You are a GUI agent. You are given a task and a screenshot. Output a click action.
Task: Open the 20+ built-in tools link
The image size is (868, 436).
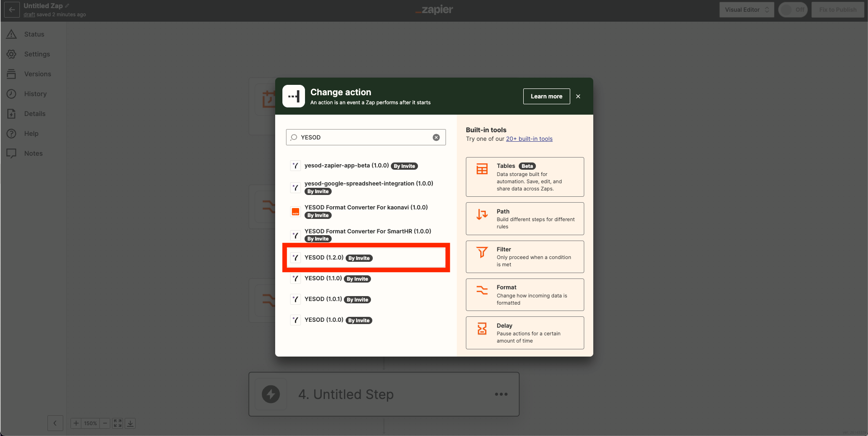click(529, 139)
